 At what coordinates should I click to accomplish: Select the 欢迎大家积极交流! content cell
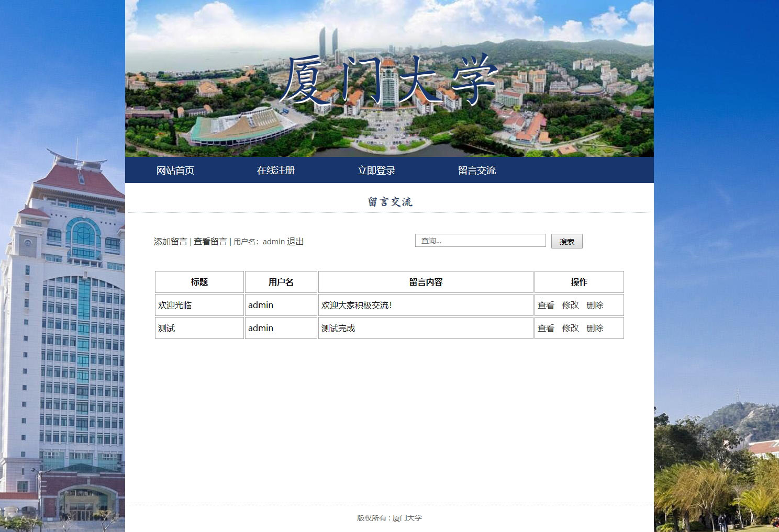point(426,305)
